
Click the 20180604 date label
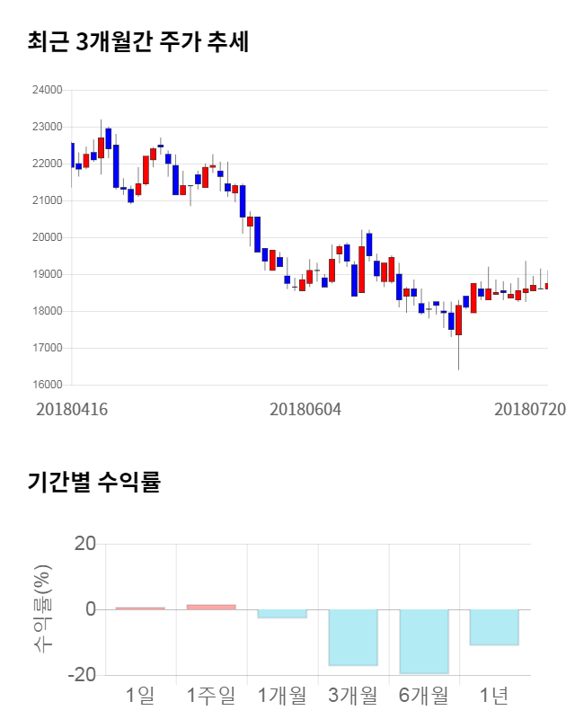tap(305, 409)
